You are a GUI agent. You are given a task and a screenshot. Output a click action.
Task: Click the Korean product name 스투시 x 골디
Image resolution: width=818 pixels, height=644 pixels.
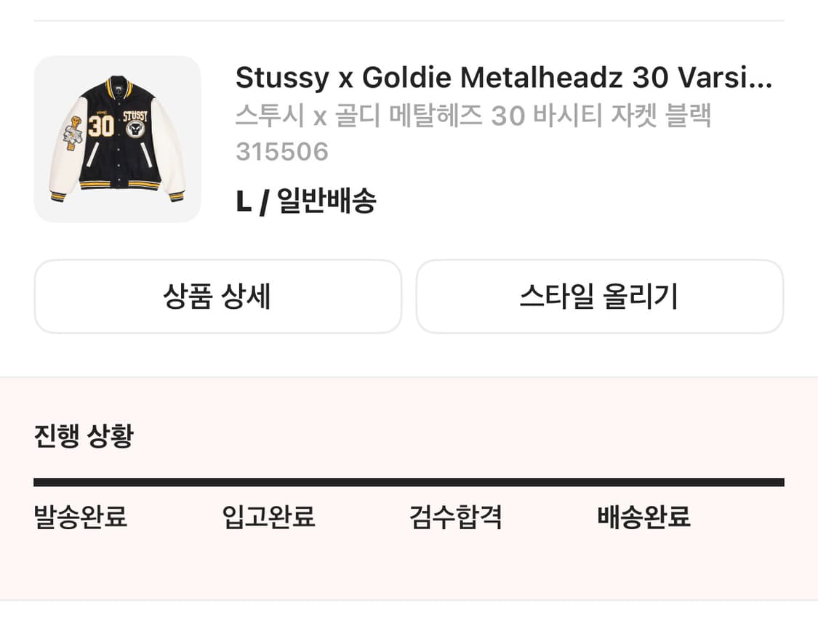[473, 116]
